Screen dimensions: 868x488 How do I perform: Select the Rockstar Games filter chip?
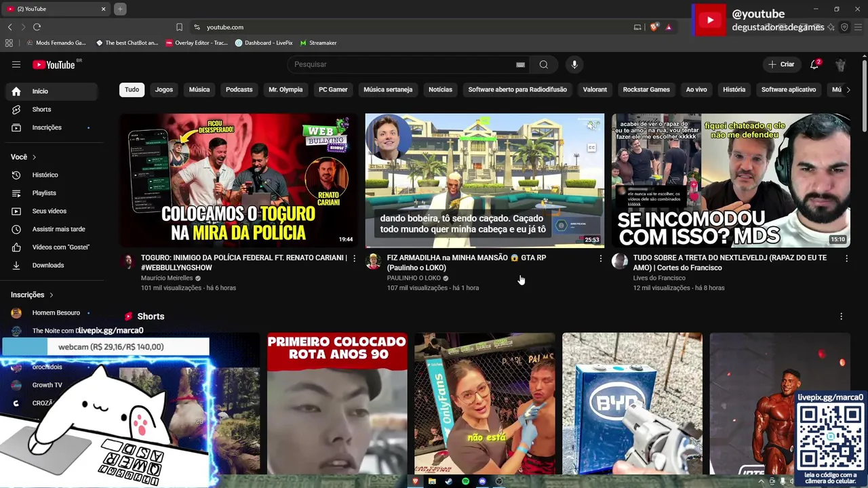(x=646, y=89)
